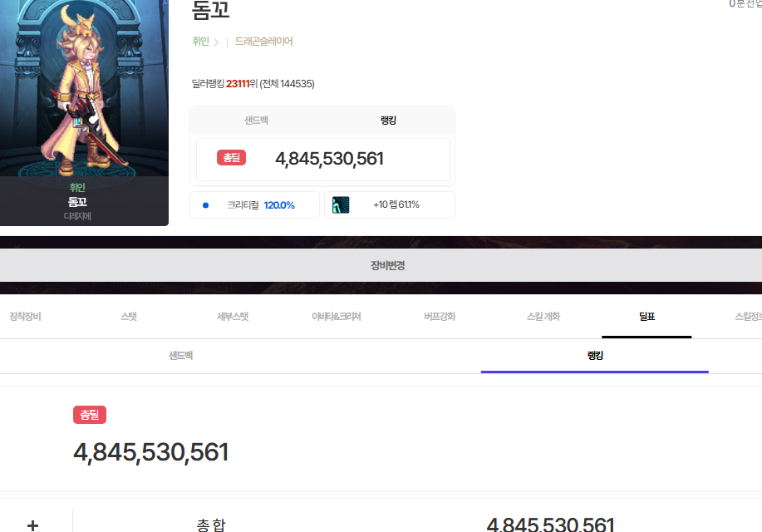Click the red 총딜 badge above large total
The width and height of the screenshot is (762, 532).
90,415
